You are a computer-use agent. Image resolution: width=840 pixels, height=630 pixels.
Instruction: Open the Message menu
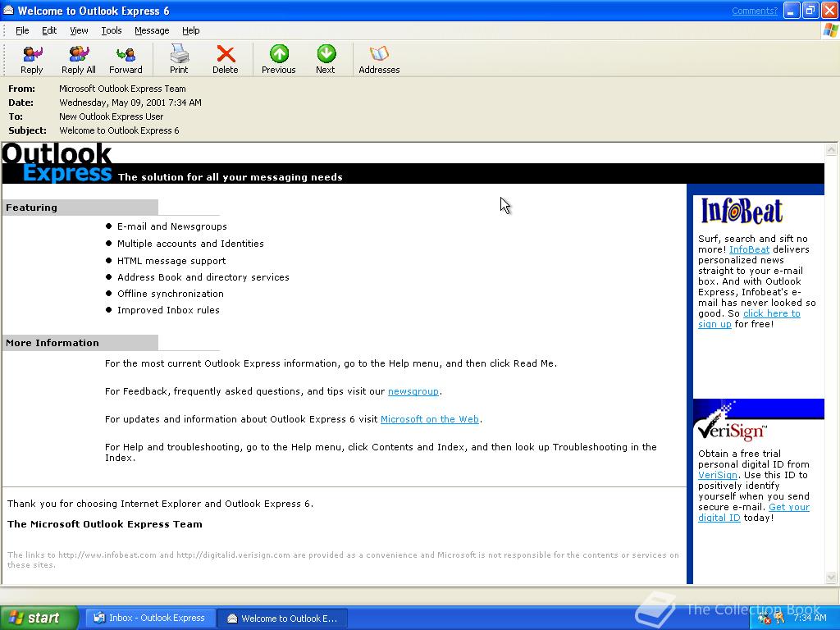click(x=152, y=30)
